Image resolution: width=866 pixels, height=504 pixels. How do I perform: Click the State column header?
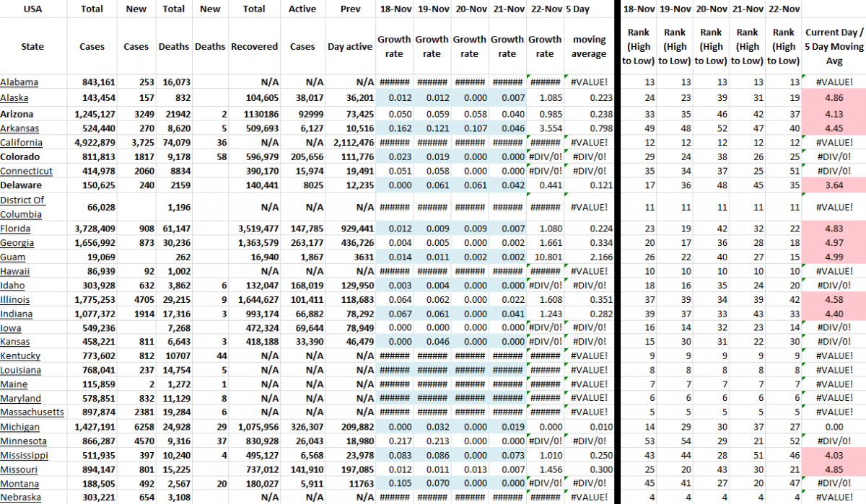tap(32, 45)
